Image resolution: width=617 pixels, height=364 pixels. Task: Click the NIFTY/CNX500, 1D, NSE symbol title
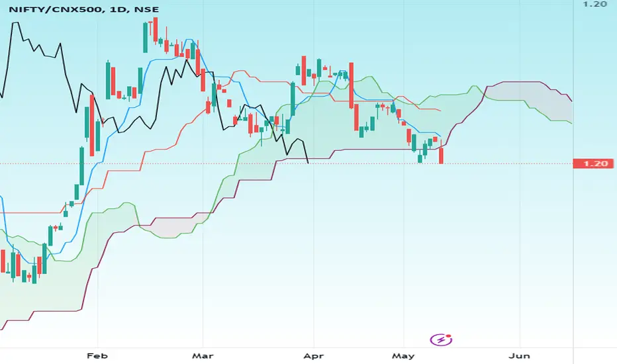point(84,9)
